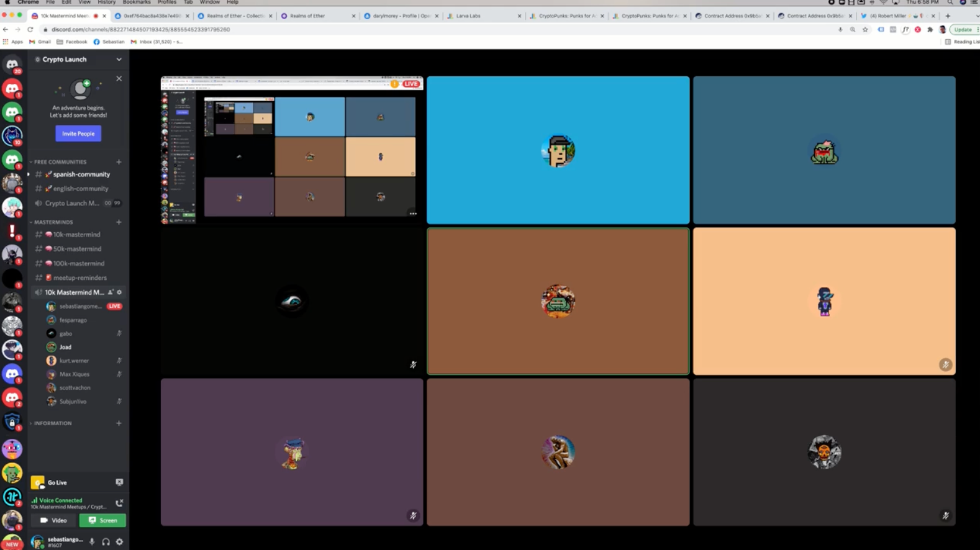
Task: Open 10k-mastermind text channel
Action: coord(78,235)
